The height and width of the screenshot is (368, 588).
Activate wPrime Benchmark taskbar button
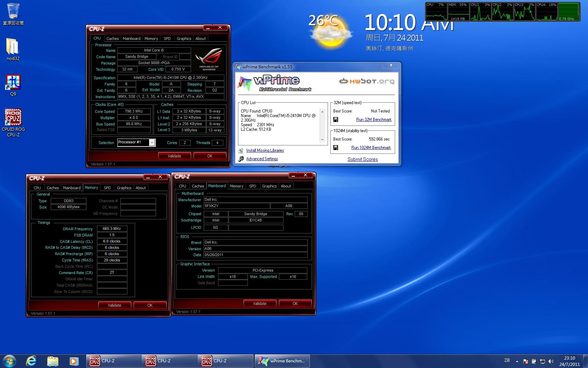click(x=282, y=361)
